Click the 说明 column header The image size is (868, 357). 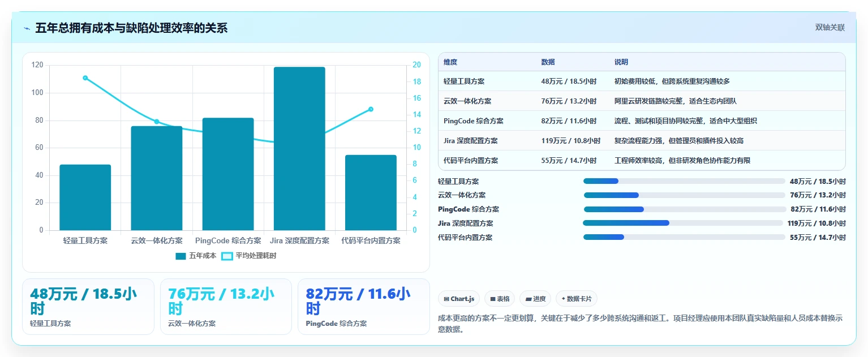[x=621, y=62]
